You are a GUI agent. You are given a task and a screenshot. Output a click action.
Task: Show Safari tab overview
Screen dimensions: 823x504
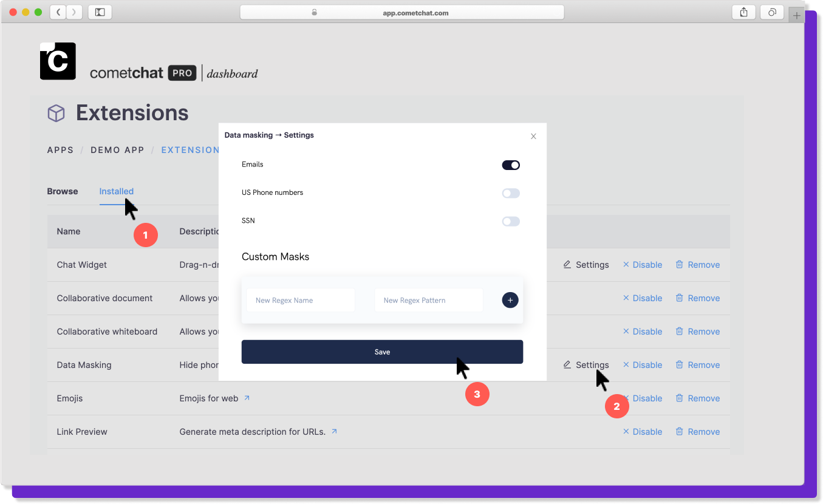click(772, 12)
